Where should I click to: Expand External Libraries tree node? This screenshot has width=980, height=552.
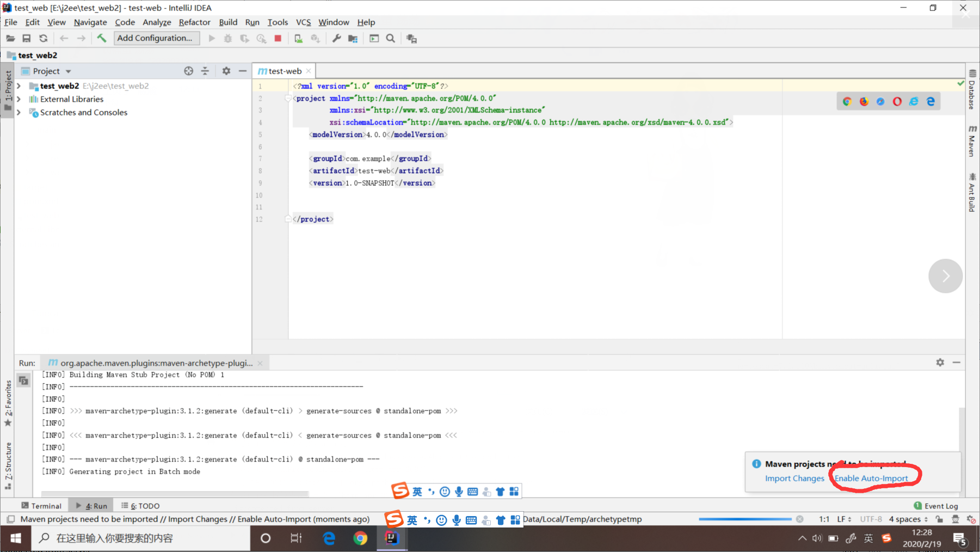click(x=19, y=99)
